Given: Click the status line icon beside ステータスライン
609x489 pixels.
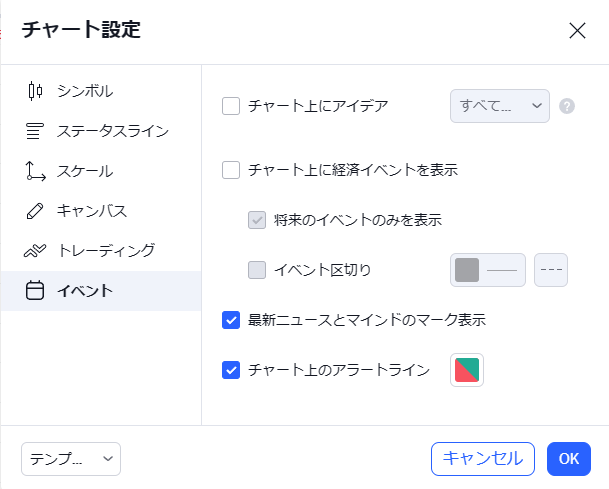Looking at the screenshot, I should click(x=35, y=131).
